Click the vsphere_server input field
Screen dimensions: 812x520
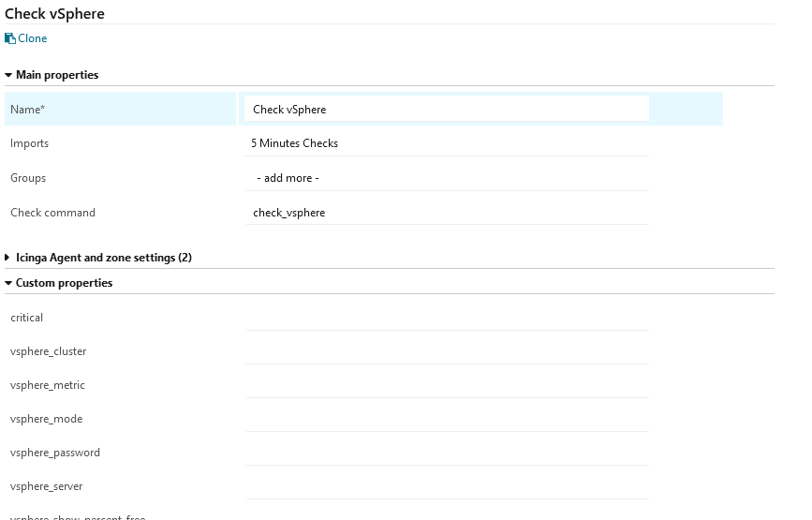(447, 486)
